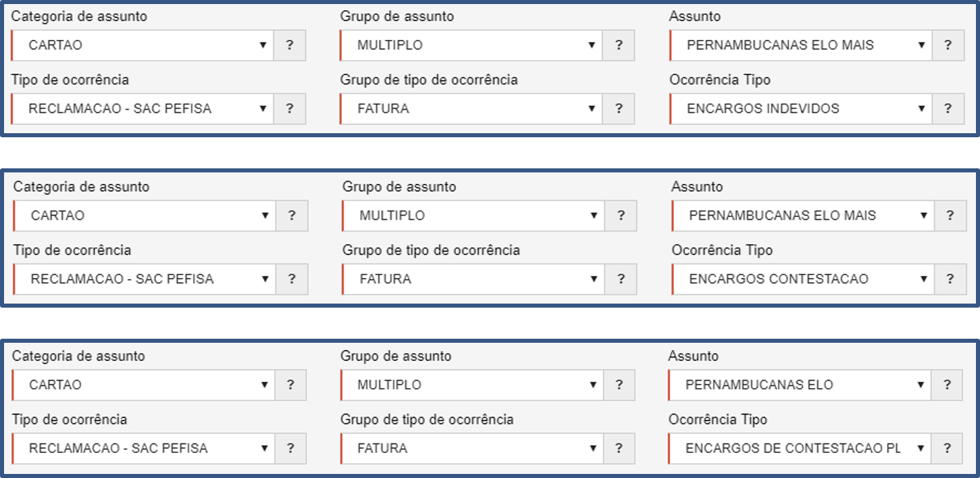Open the ENCARGOS INDEVIDOS Ocorrência Tipo dropdown
The image size is (980, 478).
[801, 109]
